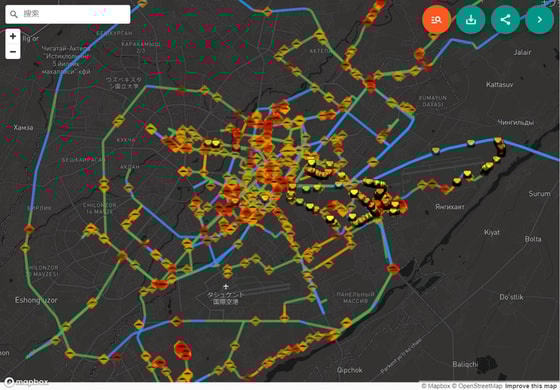Viewport: 560px width, 390px height.
Task: Focus the 搜索 search input field
Action: 68,14
